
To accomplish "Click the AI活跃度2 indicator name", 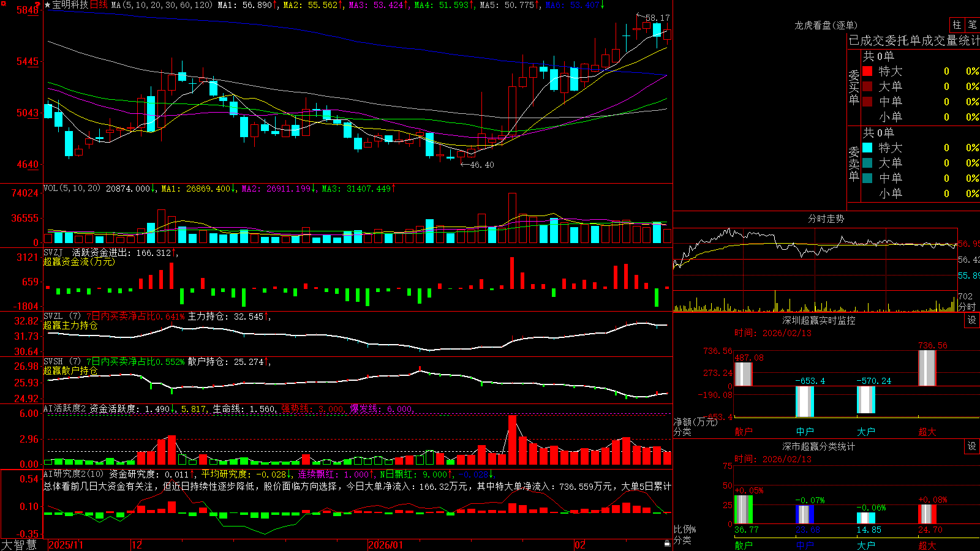I will pyautogui.click(x=65, y=408).
